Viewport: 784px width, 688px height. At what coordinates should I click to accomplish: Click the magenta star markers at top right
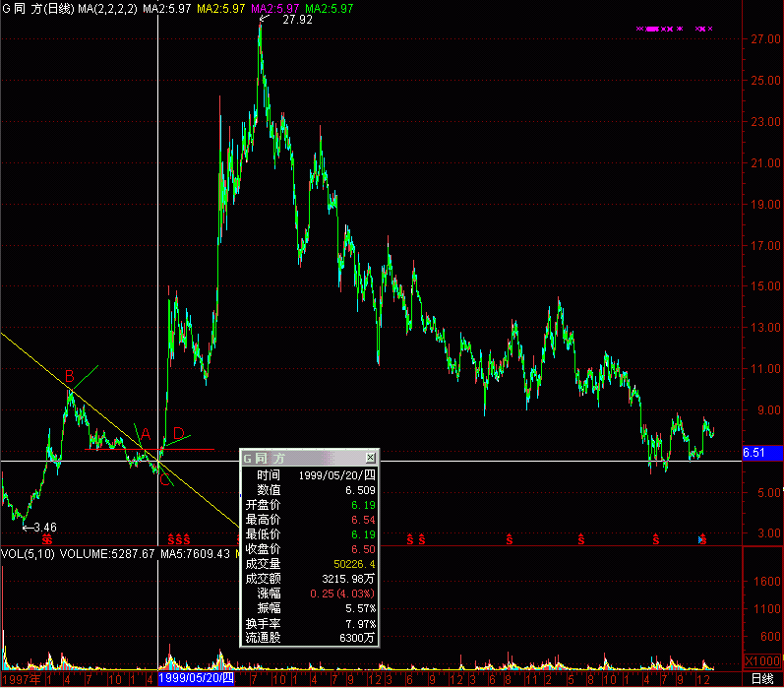point(674,29)
